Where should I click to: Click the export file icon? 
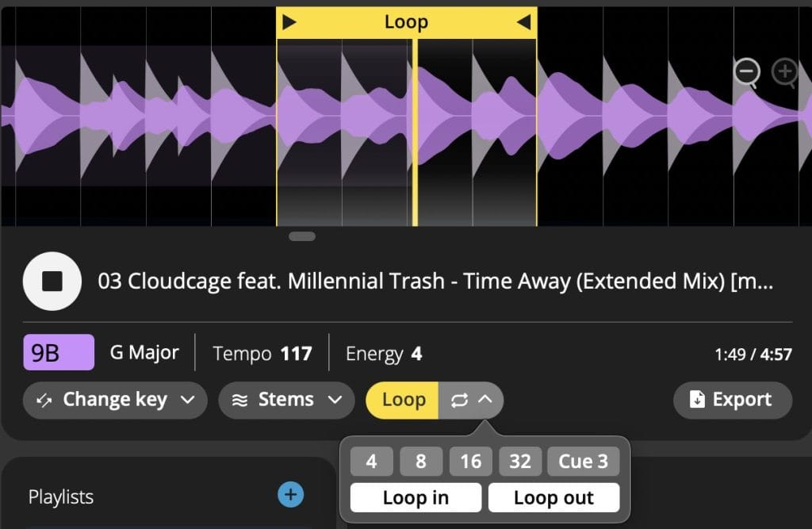[698, 400]
